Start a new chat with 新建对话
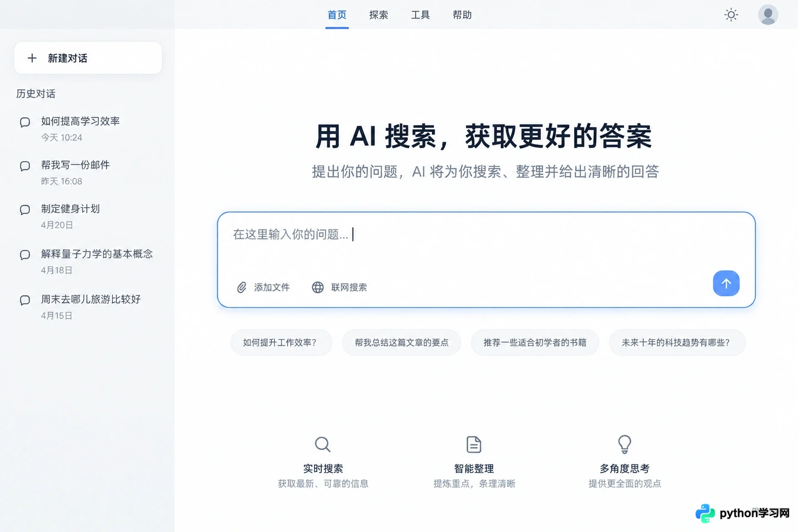 click(x=88, y=58)
